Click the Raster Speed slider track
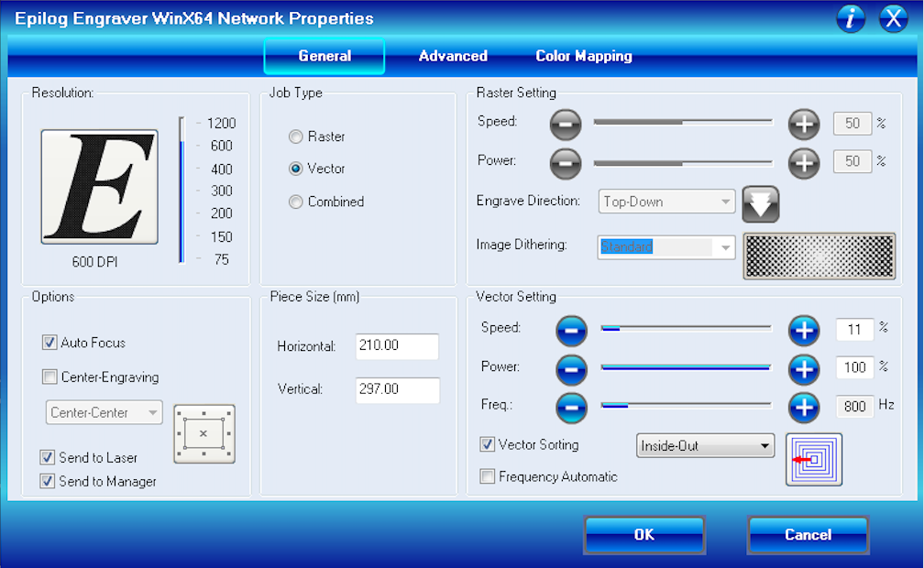 [683, 122]
